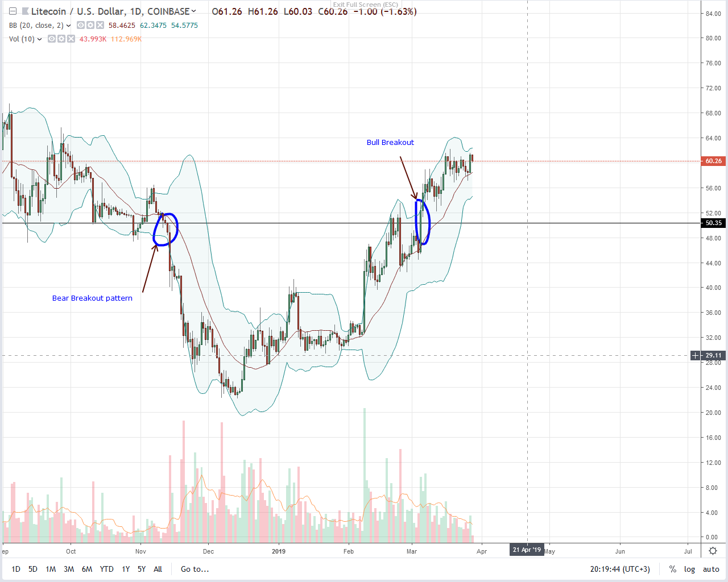Select the 1M time range

coord(51,569)
